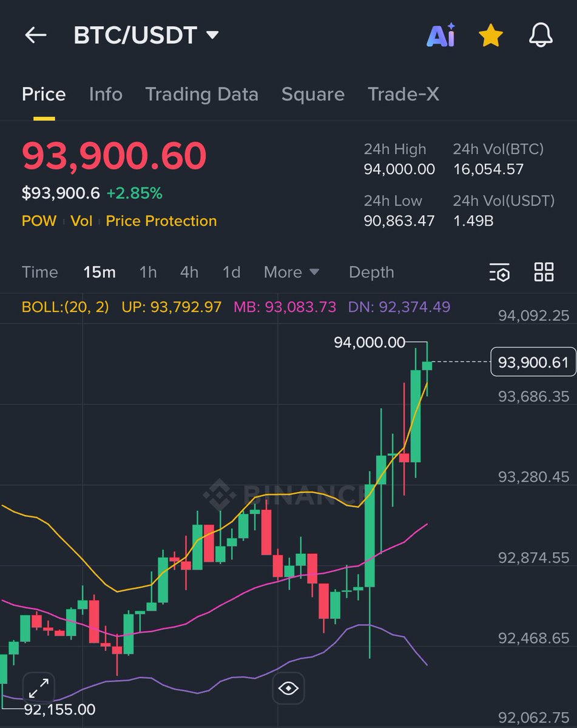The width and height of the screenshot is (577, 728).
Task: Tap the DN: 92,374.49 value
Action: point(399,307)
